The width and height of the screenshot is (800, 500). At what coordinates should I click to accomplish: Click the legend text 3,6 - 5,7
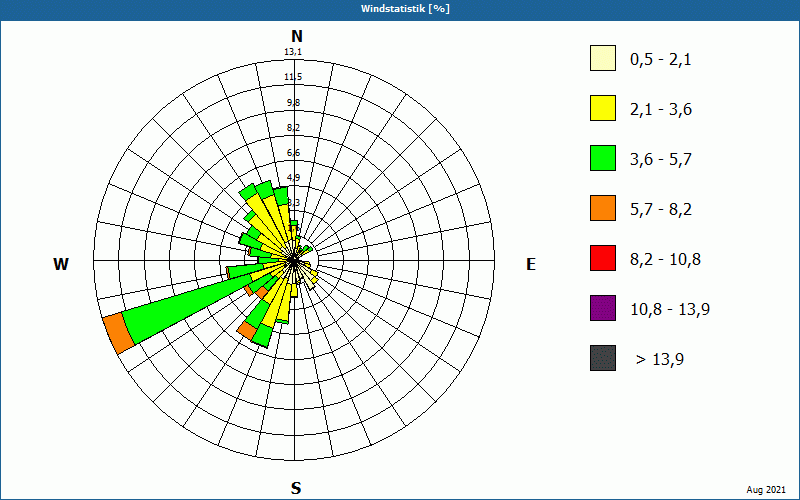(x=661, y=160)
